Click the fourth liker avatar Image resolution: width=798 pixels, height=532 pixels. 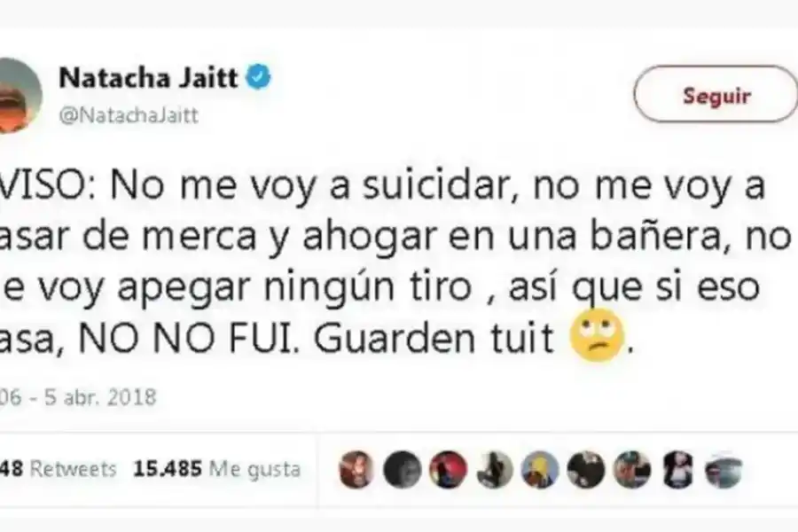(494, 469)
